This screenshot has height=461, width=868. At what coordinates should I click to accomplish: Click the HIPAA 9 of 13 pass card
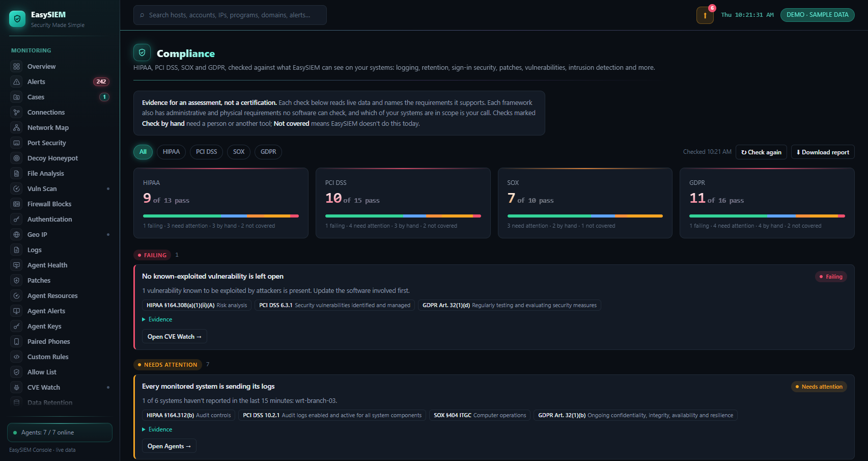221,203
